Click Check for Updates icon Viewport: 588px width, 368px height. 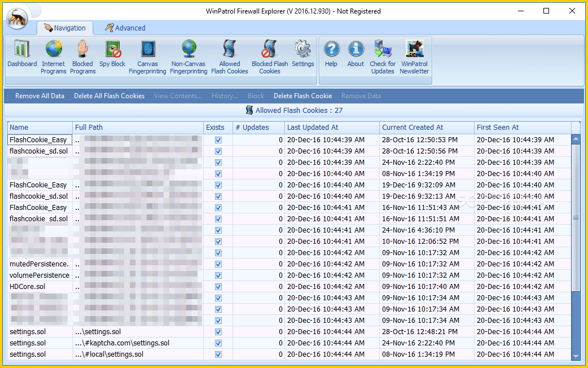tap(383, 57)
